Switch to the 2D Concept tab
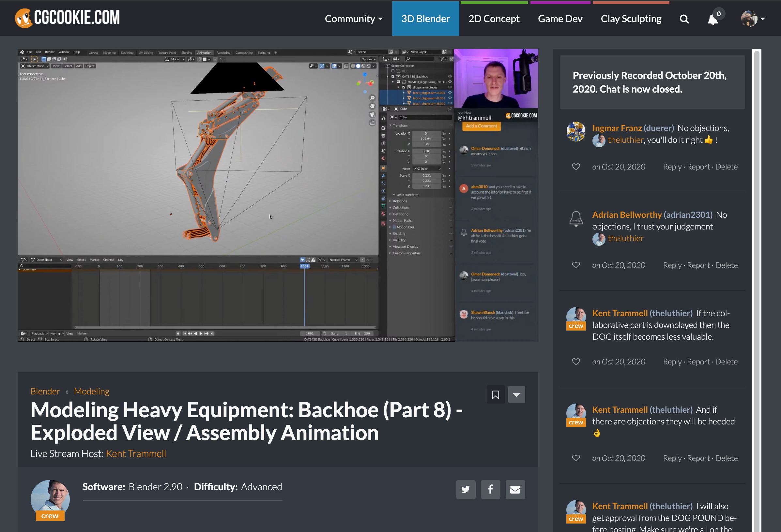The image size is (781, 532). coord(494,19)
